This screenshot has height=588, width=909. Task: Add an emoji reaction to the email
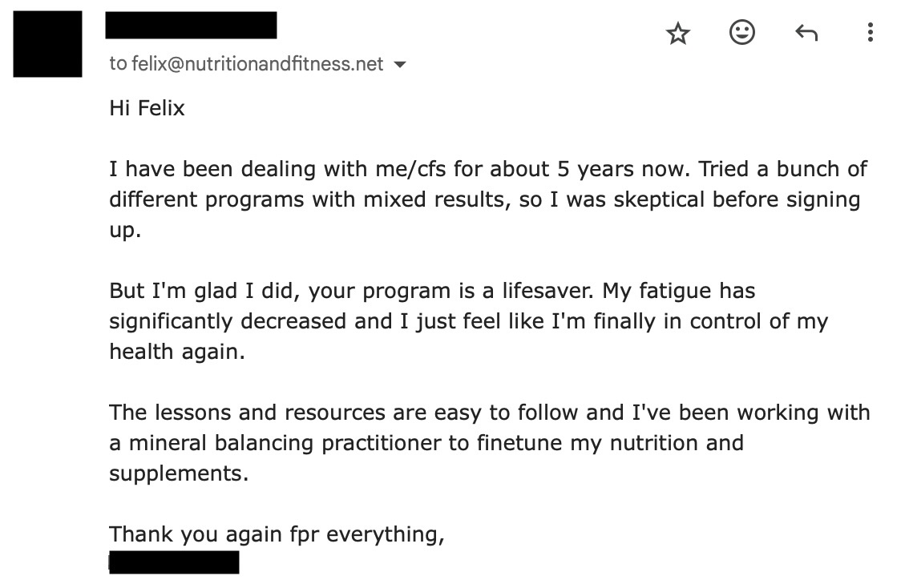741,32
